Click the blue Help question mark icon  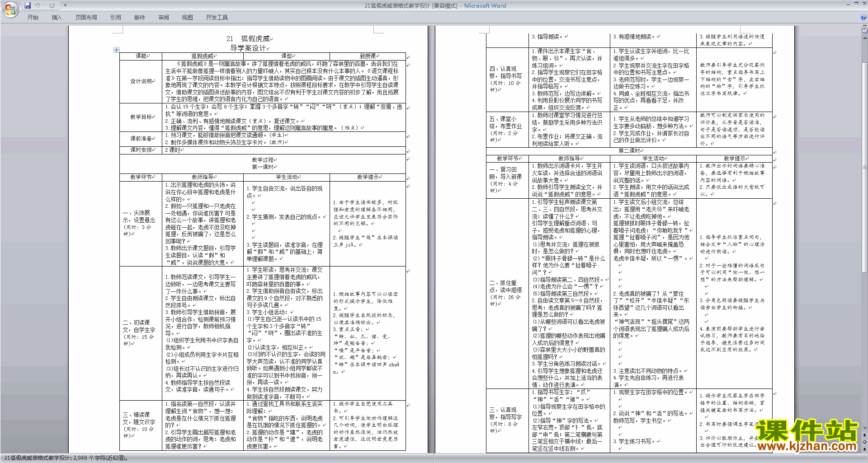tap(863, 17)
